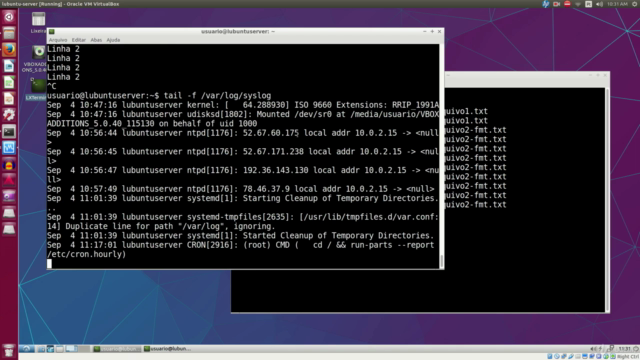Click the desktop pager in Lubuntu panel

coord(77,349)
